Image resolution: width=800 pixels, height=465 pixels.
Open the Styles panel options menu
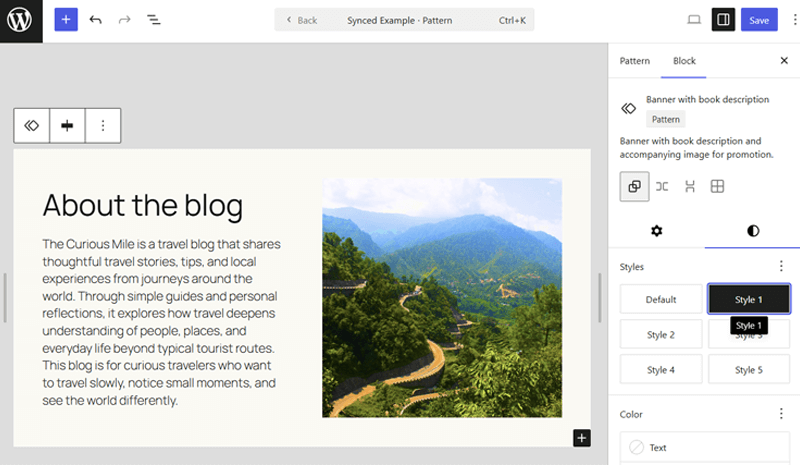coord(781,267)
